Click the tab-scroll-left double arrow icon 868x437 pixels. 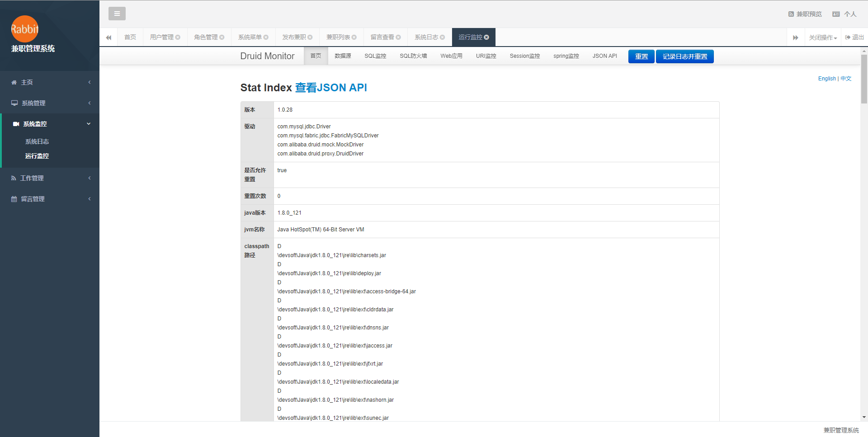pyautogui.click(x=108, y=38)
